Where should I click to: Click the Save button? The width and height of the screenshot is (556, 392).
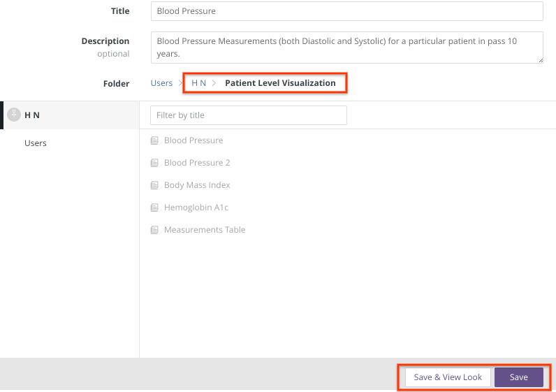518,377
